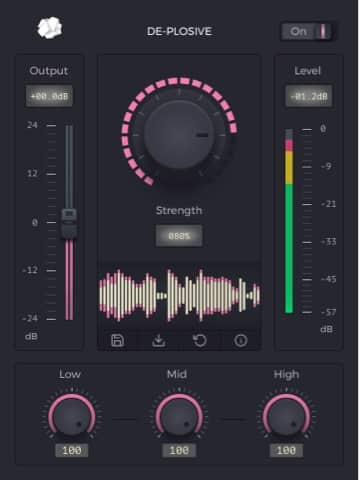360x480 pixels.
Task: Click the Level -01.2dB readout
Action: [309, 96]
